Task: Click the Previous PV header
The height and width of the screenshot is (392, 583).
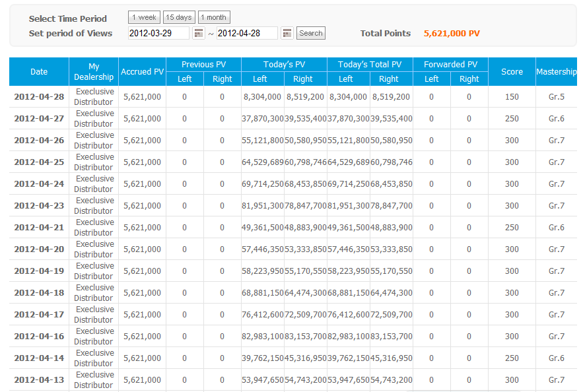Action: 204,65
